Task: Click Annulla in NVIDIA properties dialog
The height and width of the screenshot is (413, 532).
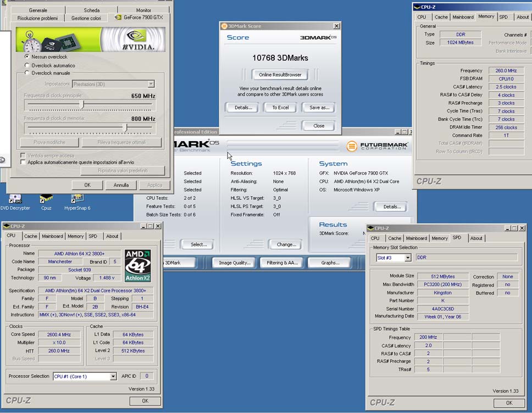Action: pos(121,185)
